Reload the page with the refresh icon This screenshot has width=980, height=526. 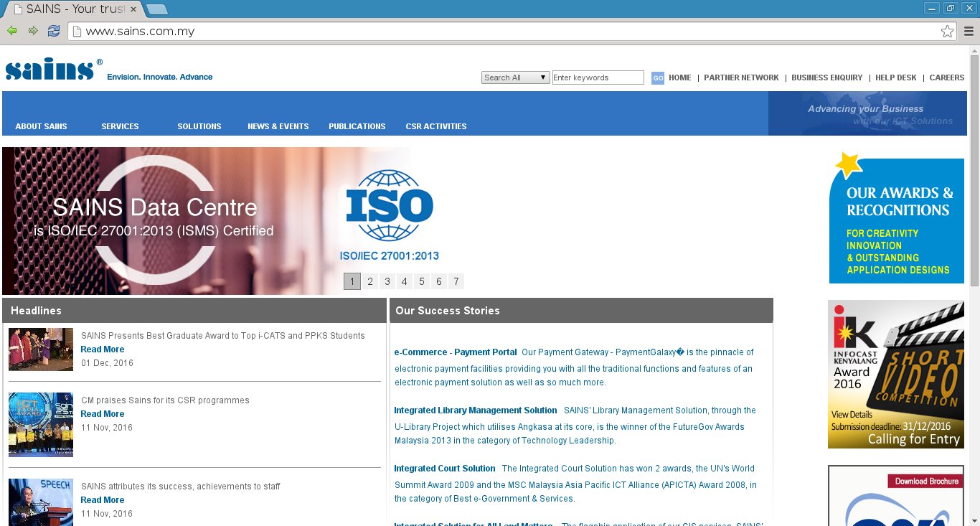pos(54,31)
